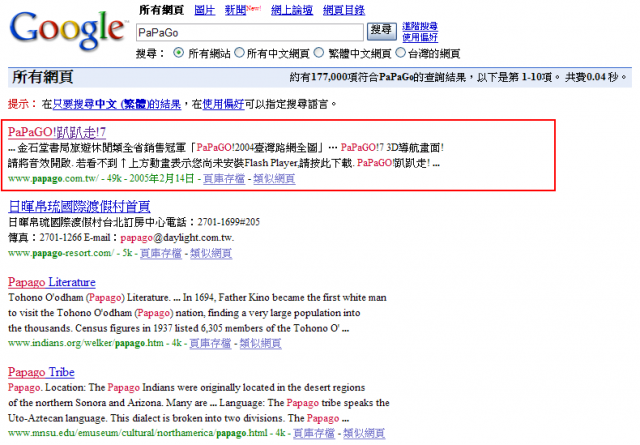
Task: Open the Papago Tribe result
Action: 41,372
